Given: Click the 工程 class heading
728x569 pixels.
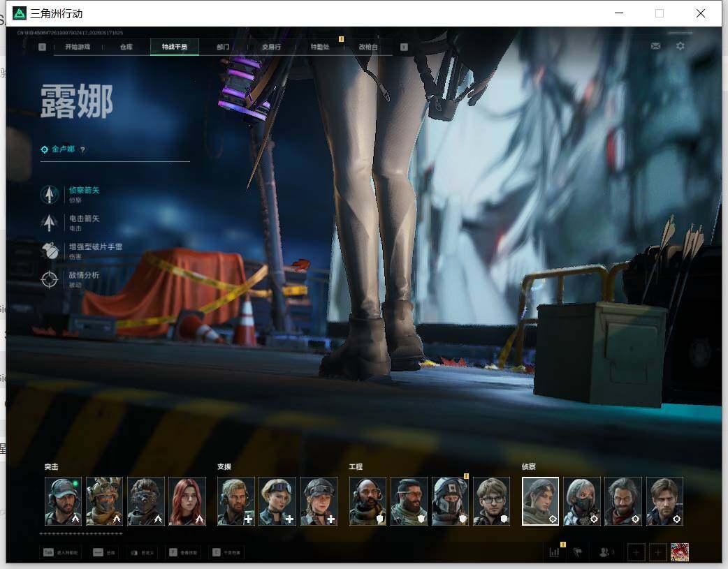Looking at the screenshot, I should click(356, 467).
